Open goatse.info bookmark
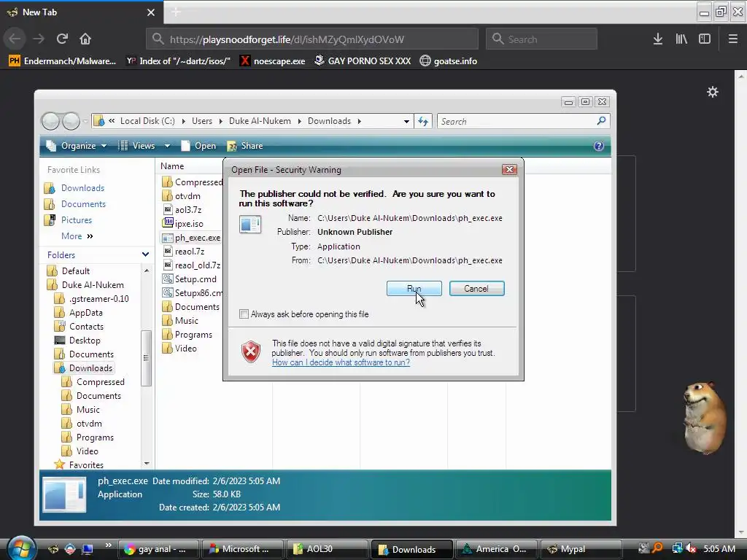Screen dimensions: 747x560 pos(449,61)
